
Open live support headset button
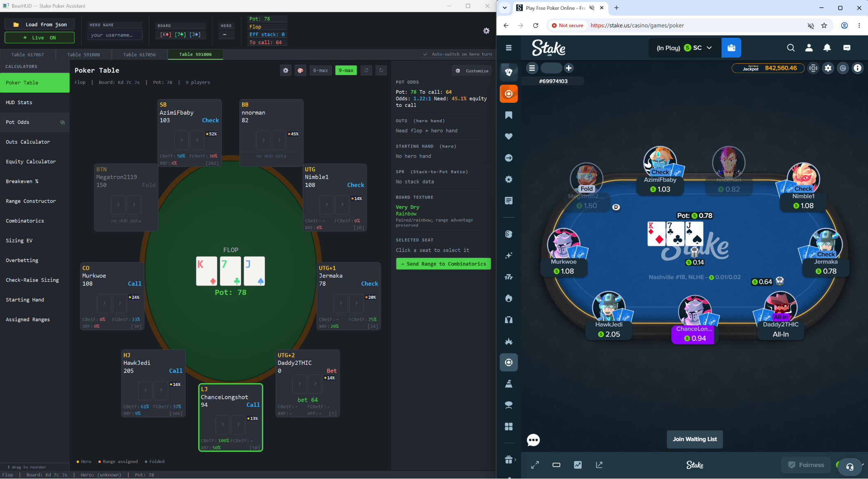(x=849, y=467)
